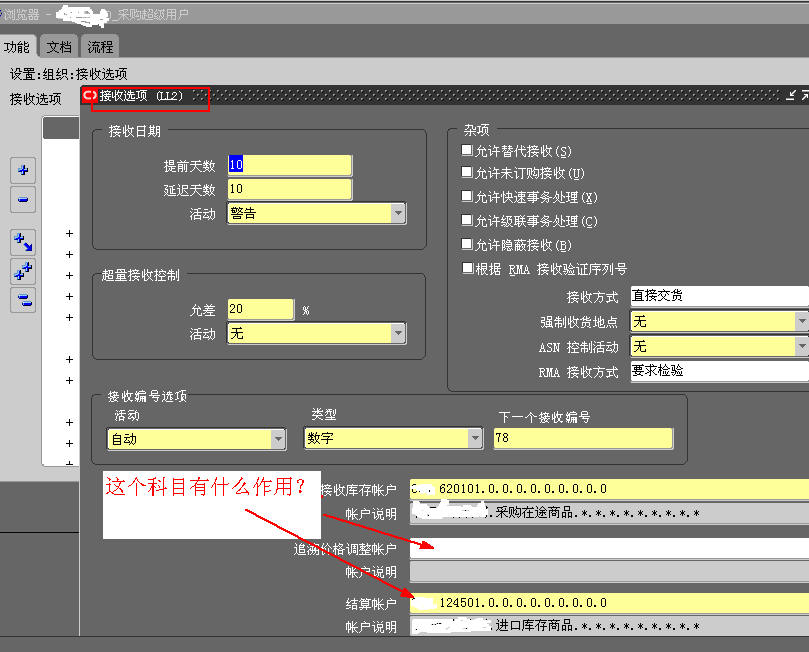Switch to the 文档 tab
The image size is (809, 652).
coord(59,47)
